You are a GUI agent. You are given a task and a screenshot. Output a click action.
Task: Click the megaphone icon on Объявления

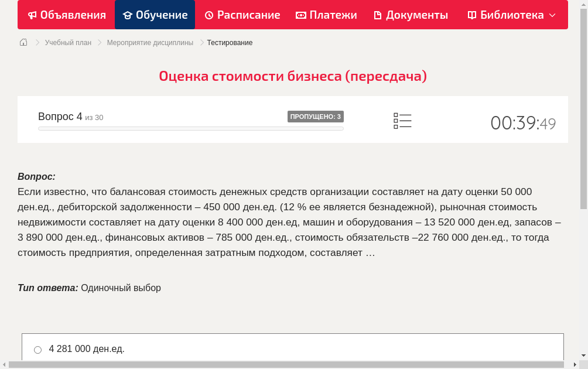click(x=32, y=15)
